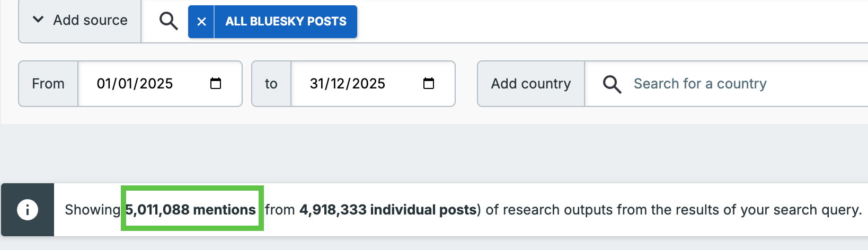Open the end date calendar picker icon
This screenshot has width=868, height=250.
click(429, 84)
